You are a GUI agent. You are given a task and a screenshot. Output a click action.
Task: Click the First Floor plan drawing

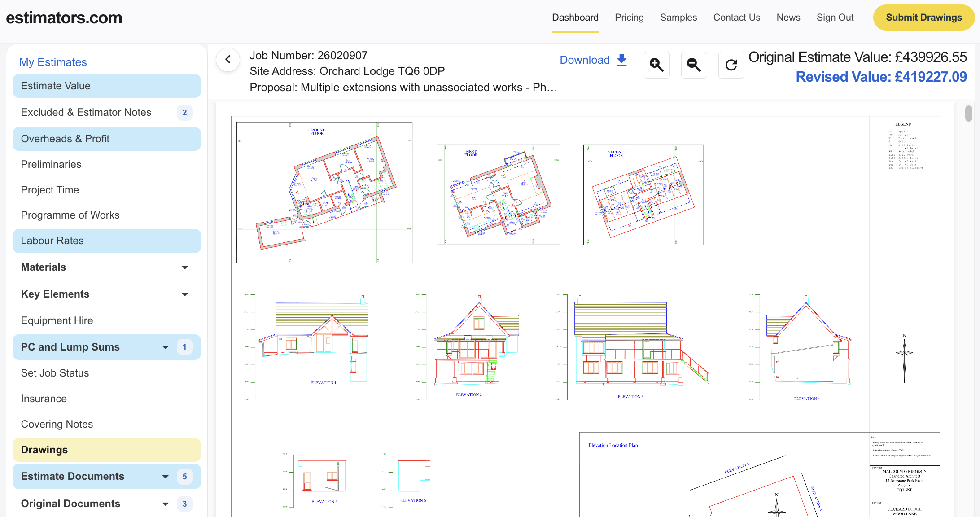[x=498, y=194]
